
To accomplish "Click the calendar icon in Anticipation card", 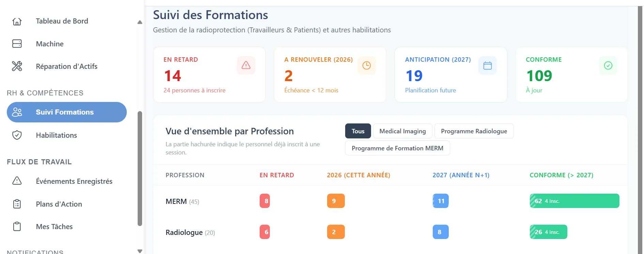I will point(488,65).
